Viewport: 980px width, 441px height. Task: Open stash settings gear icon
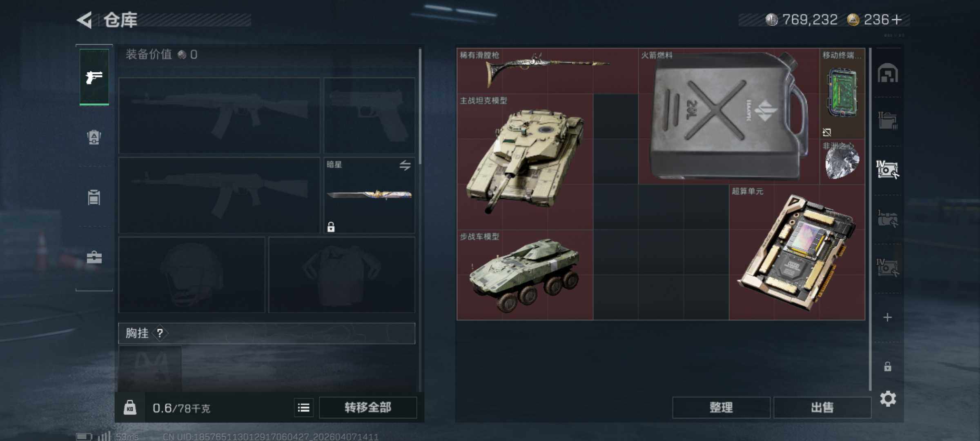pos(888,399)
